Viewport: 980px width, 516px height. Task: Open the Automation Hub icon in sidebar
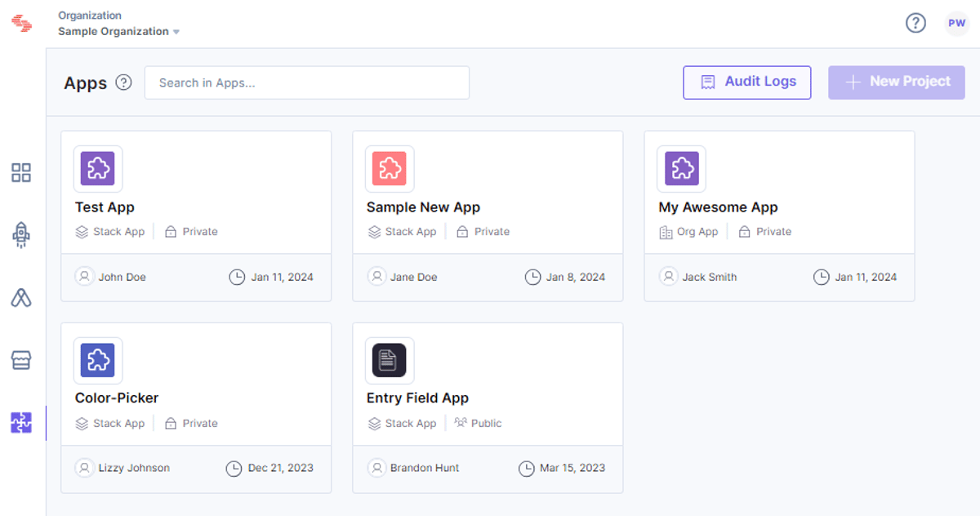pyautogui.click(x=21, y=298)
